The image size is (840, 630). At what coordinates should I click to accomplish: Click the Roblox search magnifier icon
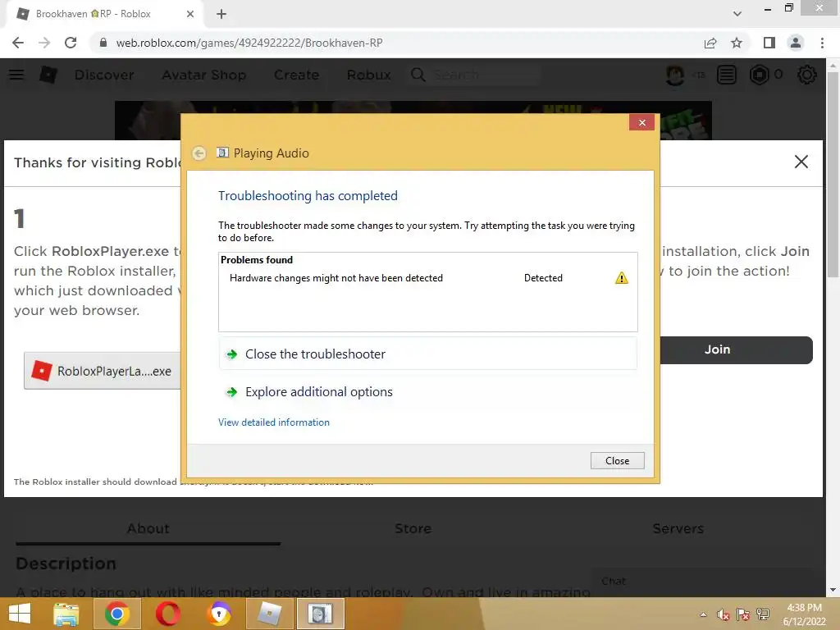(418, 75)
